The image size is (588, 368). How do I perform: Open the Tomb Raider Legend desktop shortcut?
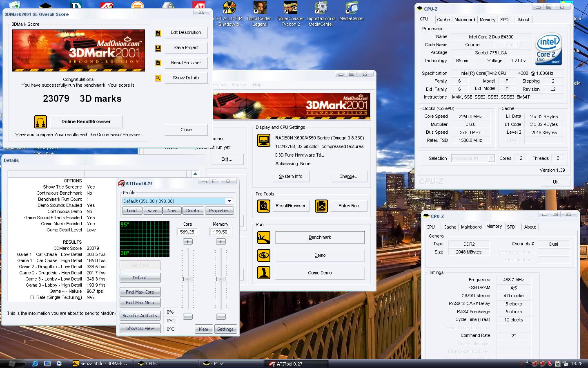coord(260,14)
